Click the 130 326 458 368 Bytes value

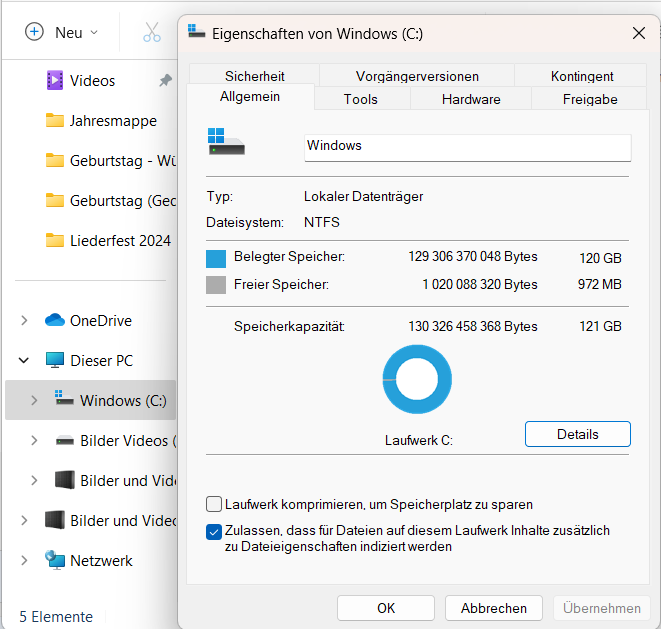pyautogui.click(x=473, y=326)
